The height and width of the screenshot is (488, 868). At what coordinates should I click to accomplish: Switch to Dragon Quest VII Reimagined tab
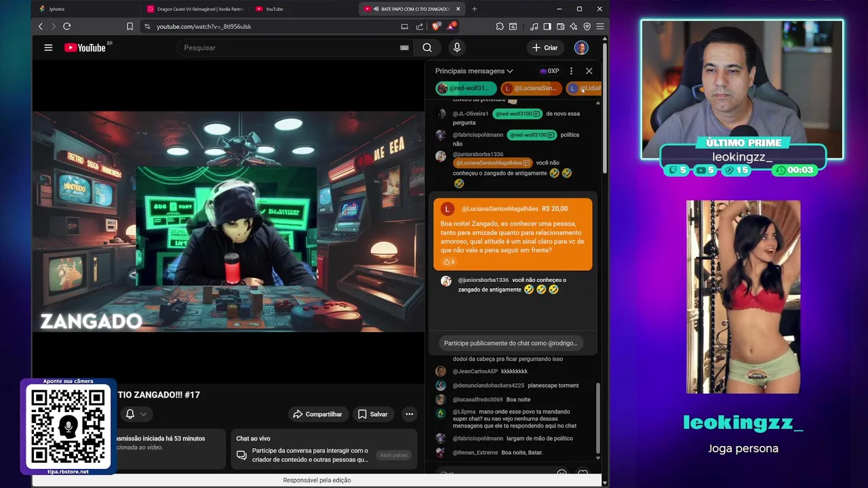(x=195, y=9)
